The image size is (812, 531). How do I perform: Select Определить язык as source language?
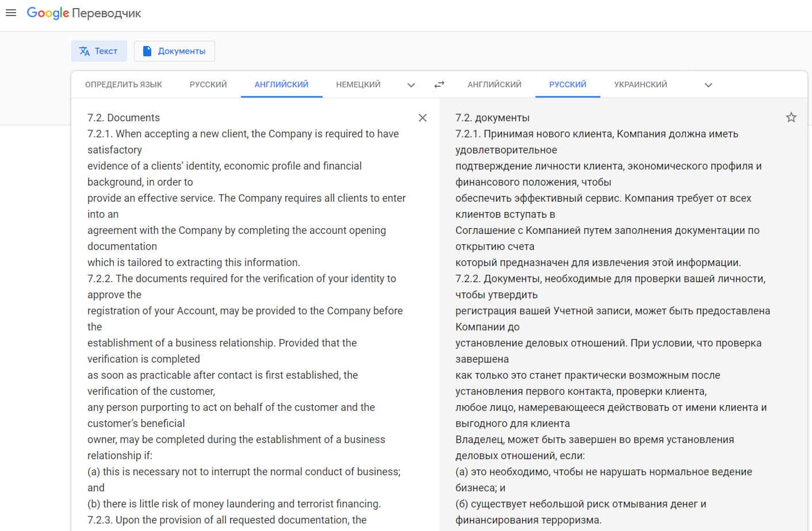(124, 84)
